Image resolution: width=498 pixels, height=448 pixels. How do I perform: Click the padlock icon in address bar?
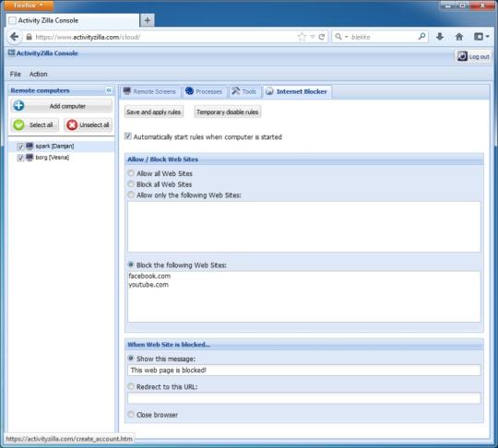coord(29,37)
